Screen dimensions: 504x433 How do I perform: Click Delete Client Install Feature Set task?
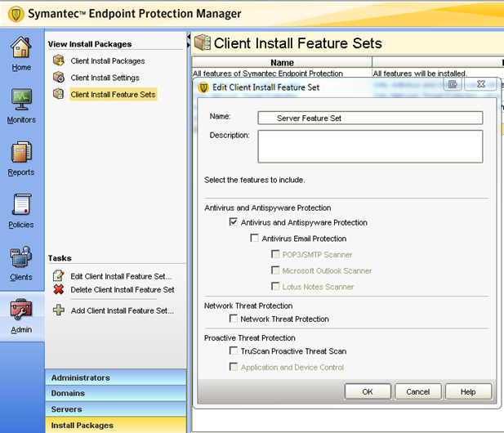[x=123, y=290]
